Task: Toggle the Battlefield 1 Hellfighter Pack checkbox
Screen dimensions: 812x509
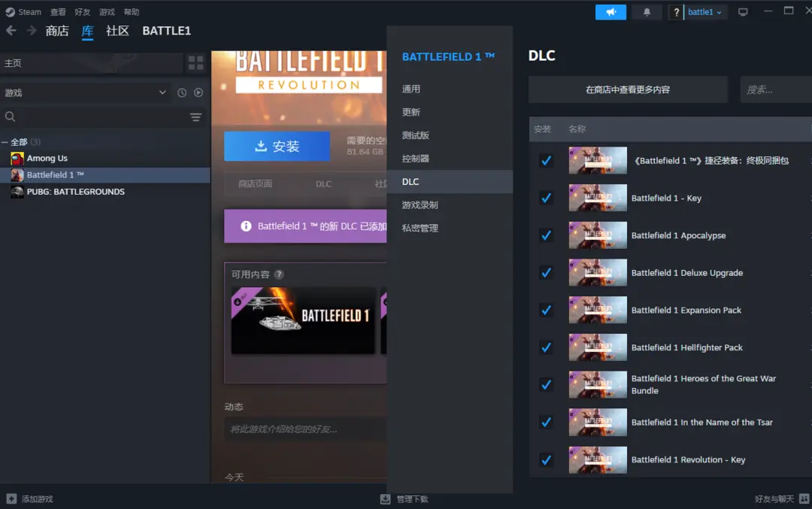Action: point(546,347)
